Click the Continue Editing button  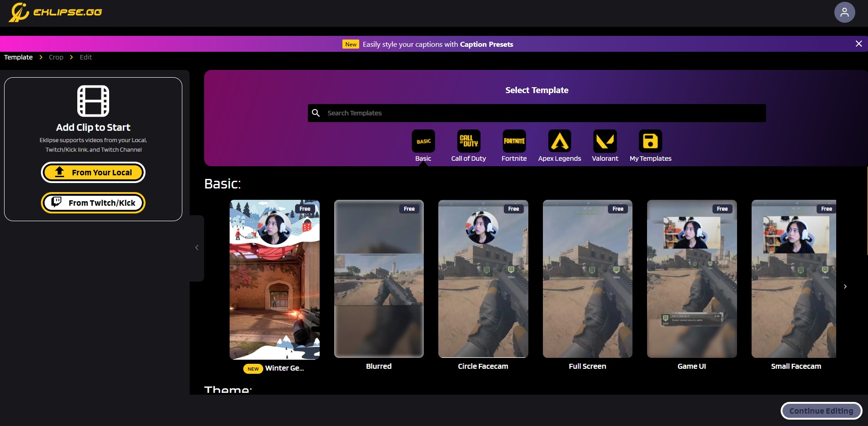coord(821,411)
